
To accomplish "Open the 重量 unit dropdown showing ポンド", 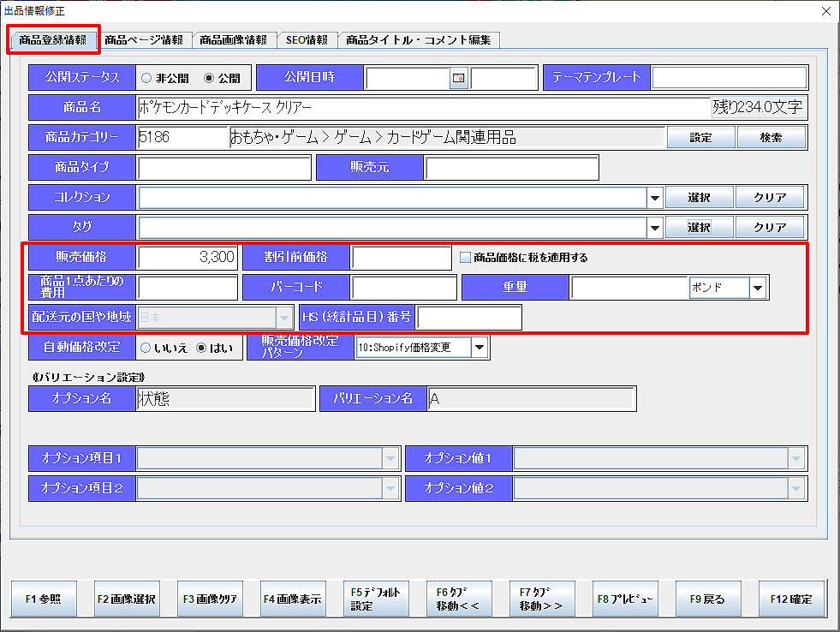I will tap(758, 288).
